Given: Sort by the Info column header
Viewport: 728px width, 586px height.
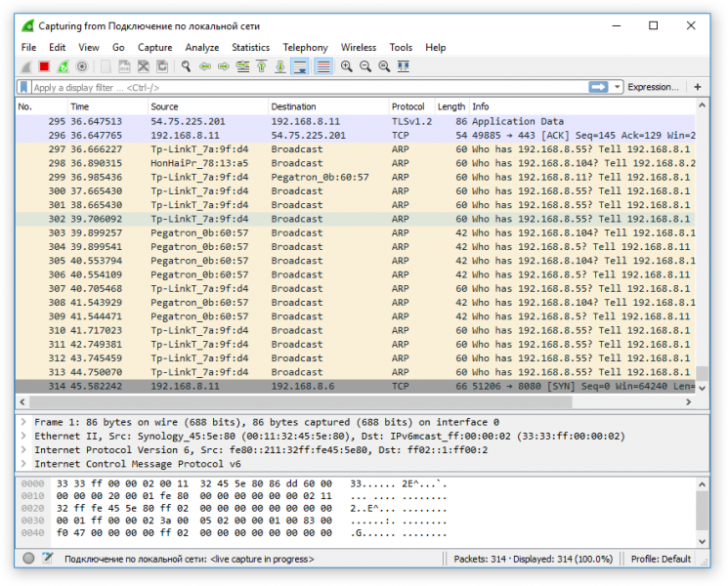Looking at the screenshot, I should pos(581,106).
